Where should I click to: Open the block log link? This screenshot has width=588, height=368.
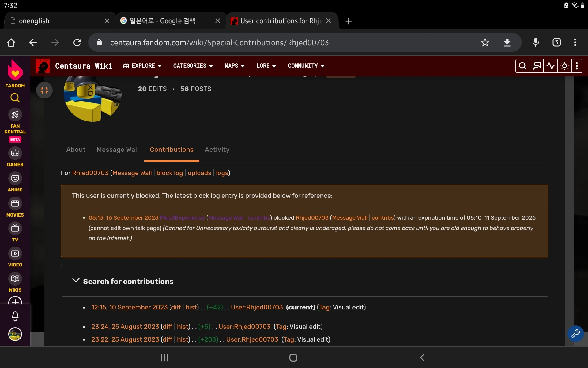click(x=169, y=173)
